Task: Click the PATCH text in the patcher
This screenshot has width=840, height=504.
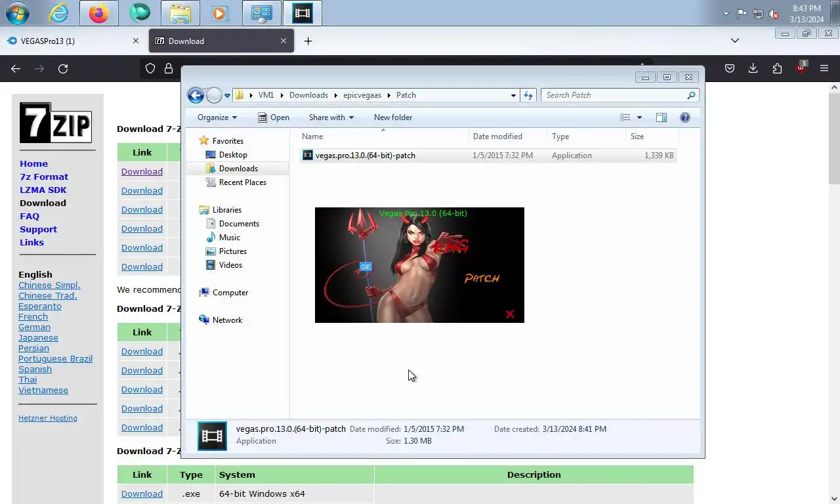Action: point(482,278)
